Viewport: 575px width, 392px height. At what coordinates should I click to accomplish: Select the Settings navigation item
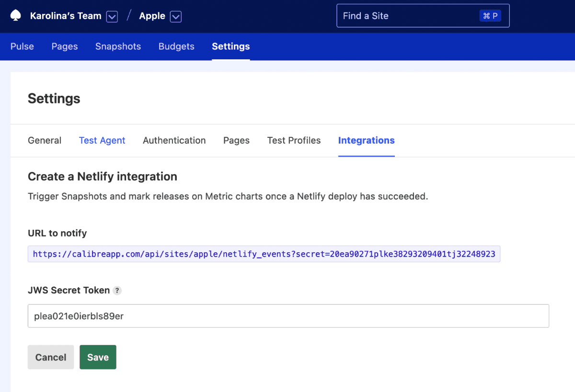[x=230, y=46]
